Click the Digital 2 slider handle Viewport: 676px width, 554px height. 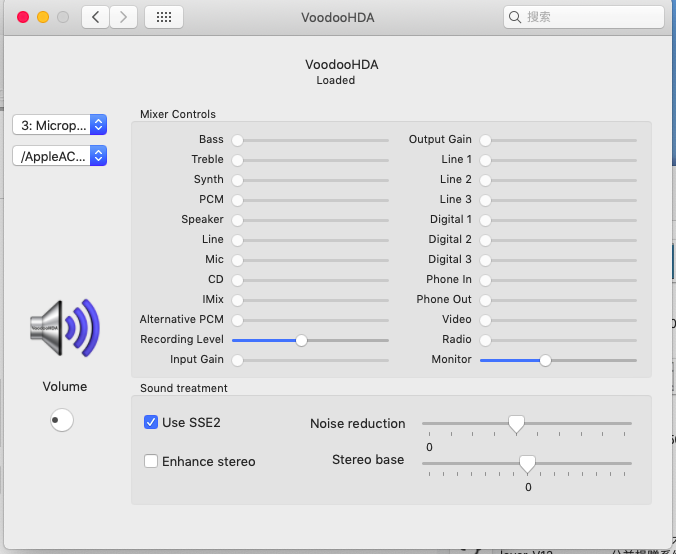[x=485, y=240]
